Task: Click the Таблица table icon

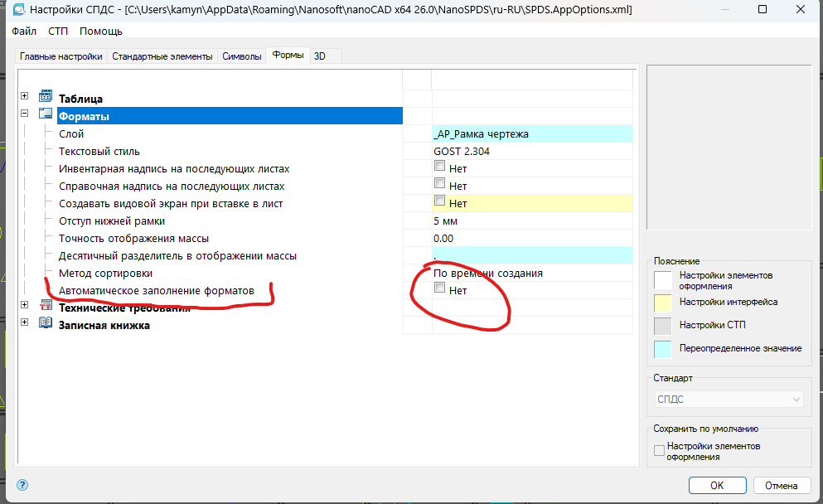Action: [46, 98]
